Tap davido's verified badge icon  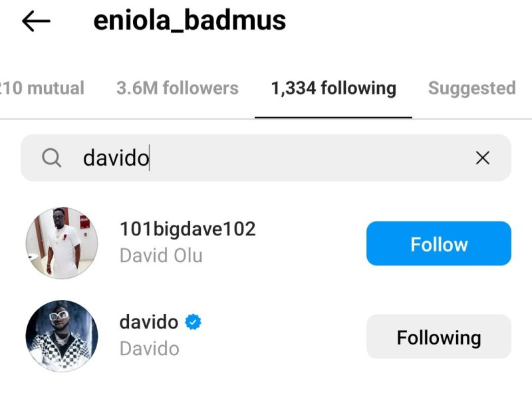(193, 322)
